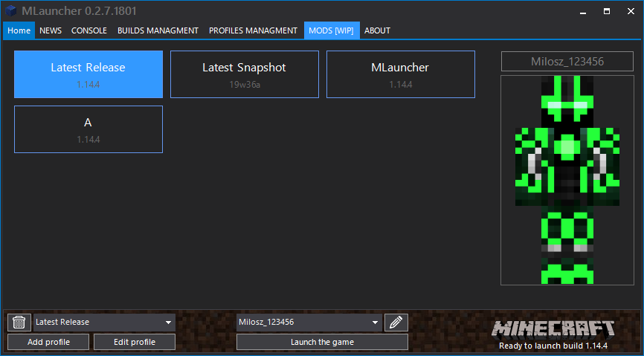Click the Add profile button
The image size is (644, 356).
[x=48, y=342]
